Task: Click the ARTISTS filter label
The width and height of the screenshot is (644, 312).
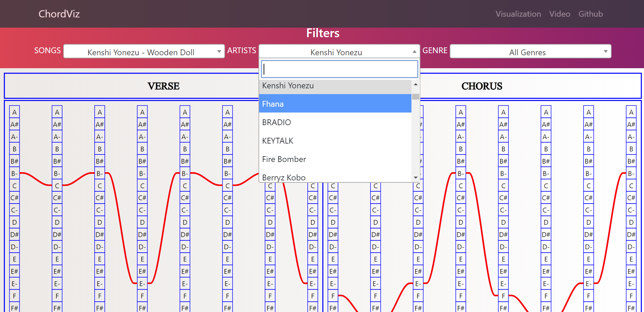Action: (x=242, y=50)
